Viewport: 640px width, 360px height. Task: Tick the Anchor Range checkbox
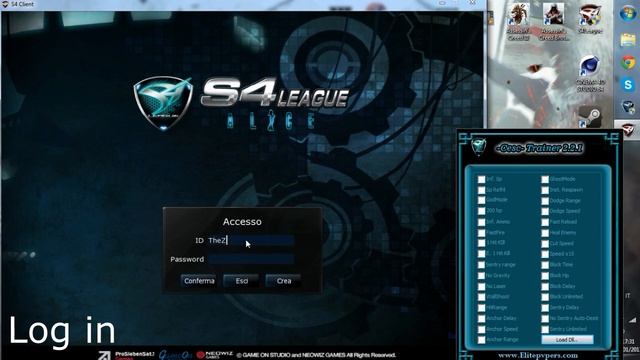click(482, 340)
